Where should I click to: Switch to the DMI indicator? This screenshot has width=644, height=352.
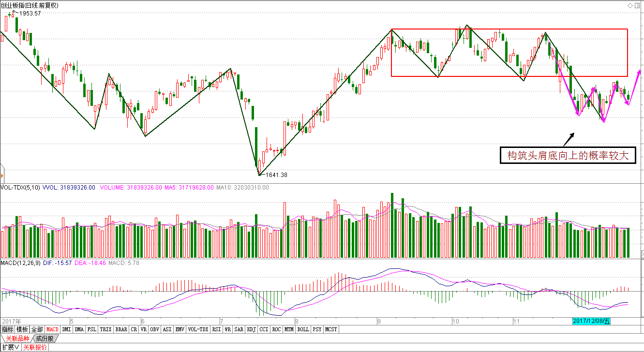click(x=66, y=329)
